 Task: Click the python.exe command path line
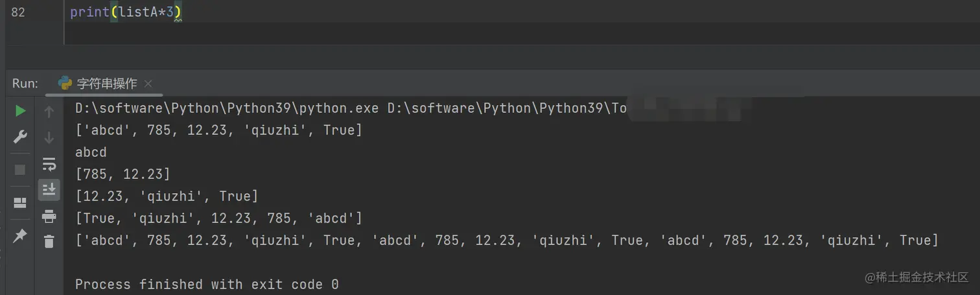click(x=351, y=108)
